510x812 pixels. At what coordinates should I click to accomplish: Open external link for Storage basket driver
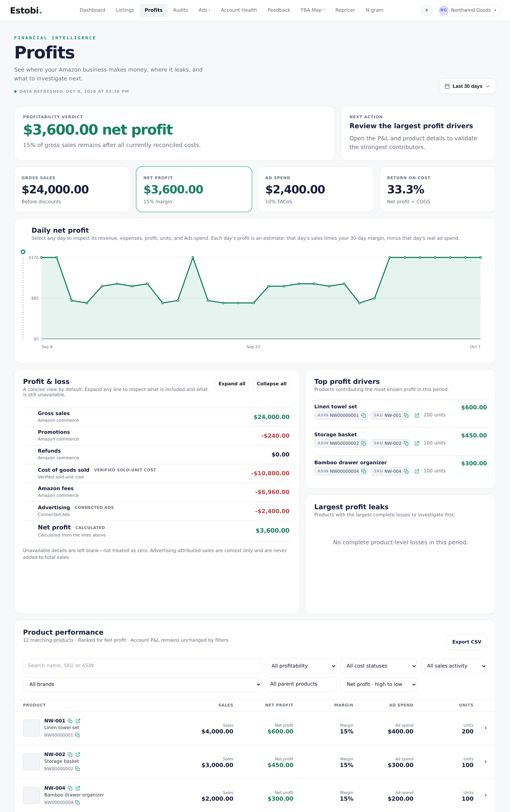[417, 443]
